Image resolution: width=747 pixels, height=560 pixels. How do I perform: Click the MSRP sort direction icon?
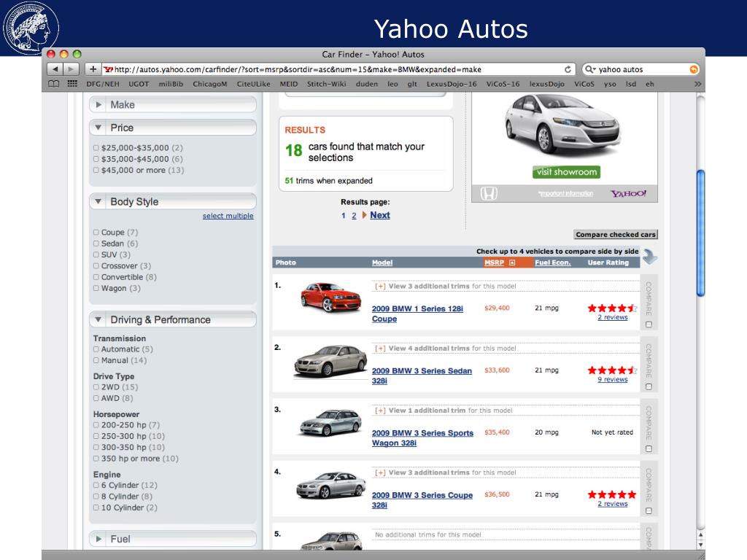[512, 262]
